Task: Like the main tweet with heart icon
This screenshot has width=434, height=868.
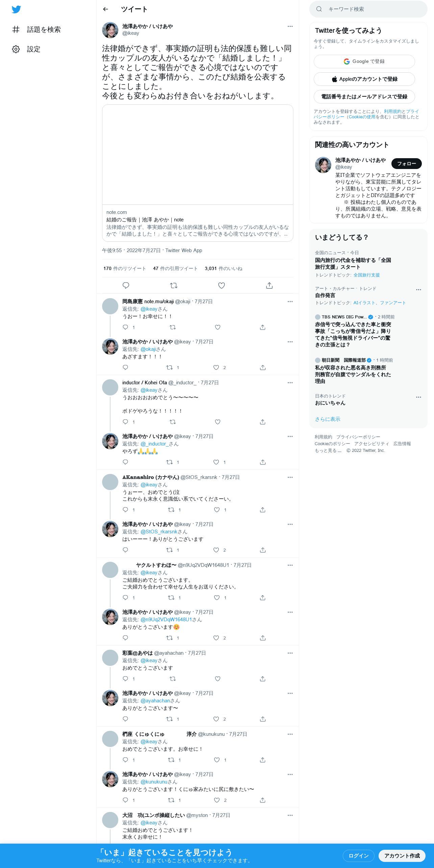Action: tap(221, 285)
